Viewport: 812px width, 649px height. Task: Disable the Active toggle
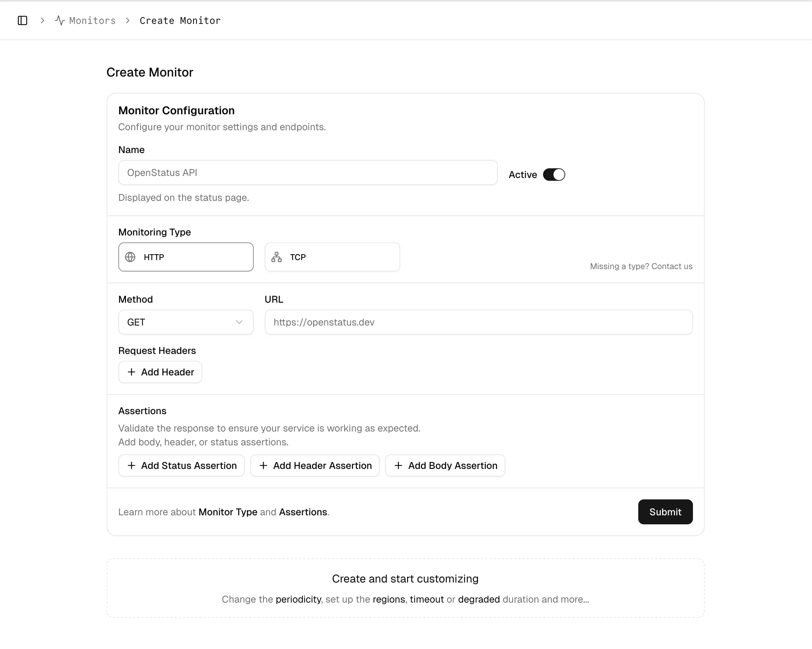click(x=554, y=174)
